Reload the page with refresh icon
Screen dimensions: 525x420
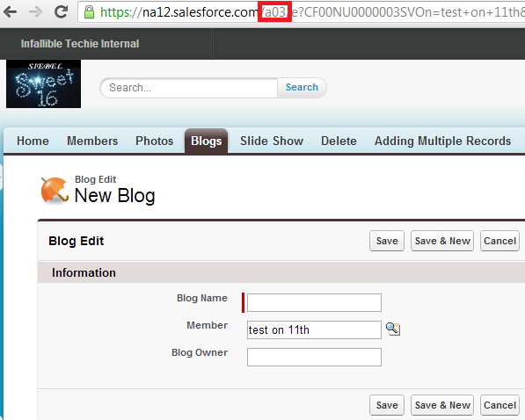click(61, 12)
